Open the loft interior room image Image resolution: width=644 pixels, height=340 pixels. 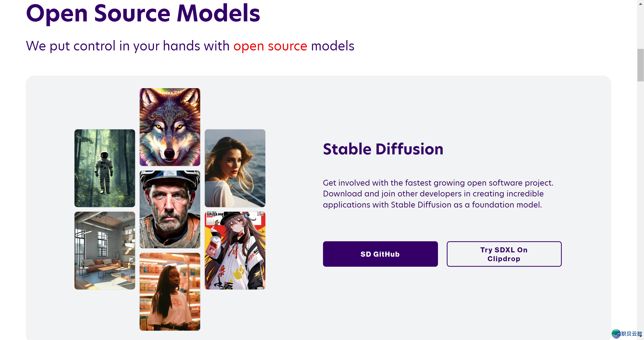[105, 250]
